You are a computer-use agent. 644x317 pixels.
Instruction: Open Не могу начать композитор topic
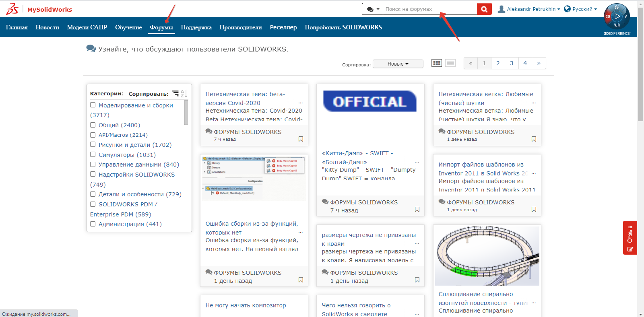click(x=246, y=305)
